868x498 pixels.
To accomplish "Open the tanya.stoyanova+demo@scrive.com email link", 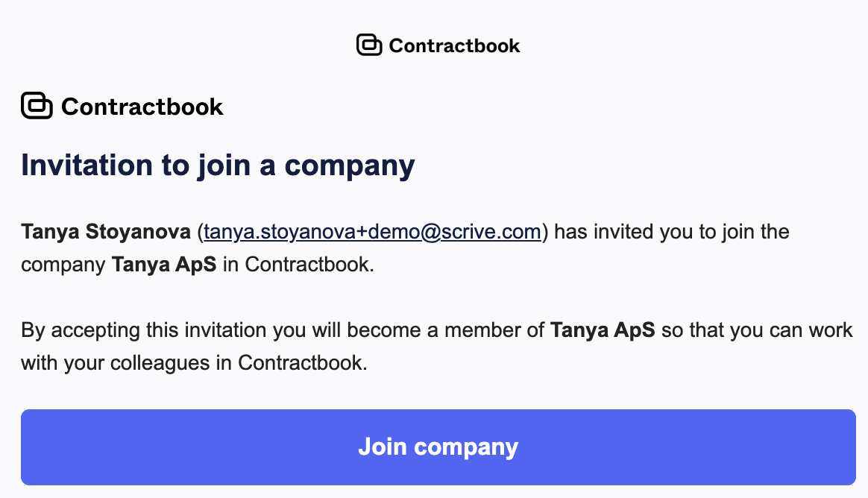I will pos(372,232).
